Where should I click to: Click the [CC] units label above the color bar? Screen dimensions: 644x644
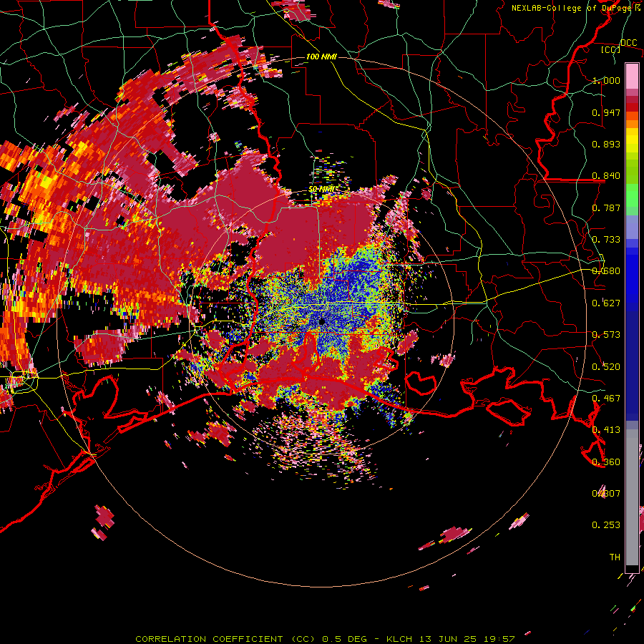click(x=611, y=49)
